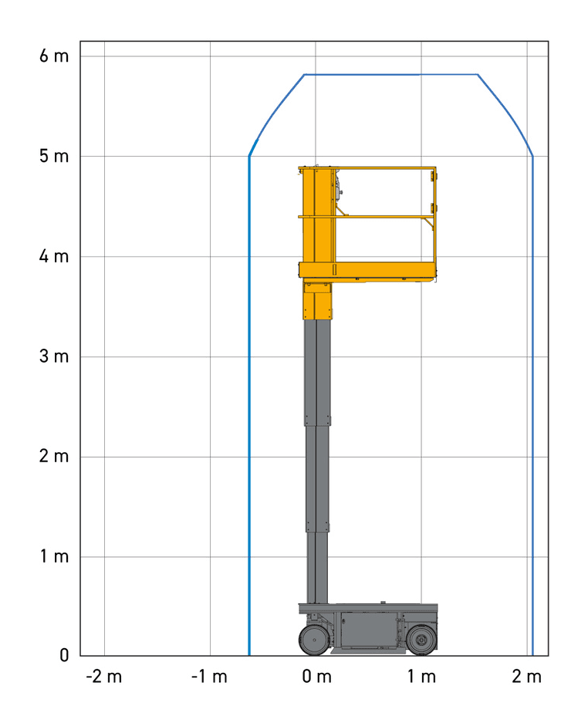The height and width of the screenshot is (723, 588).
Task: Click the '-1 m' horizontal axis label
Action: (x=209, y=677)
